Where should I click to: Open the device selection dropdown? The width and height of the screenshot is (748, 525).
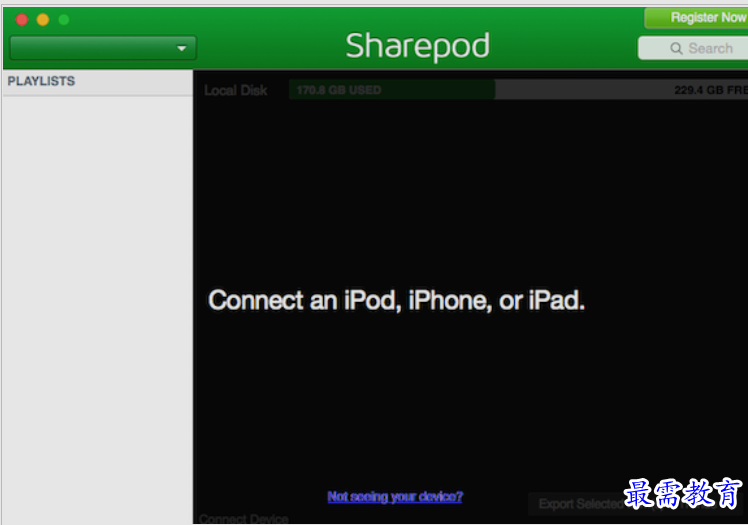coord(103,48)
